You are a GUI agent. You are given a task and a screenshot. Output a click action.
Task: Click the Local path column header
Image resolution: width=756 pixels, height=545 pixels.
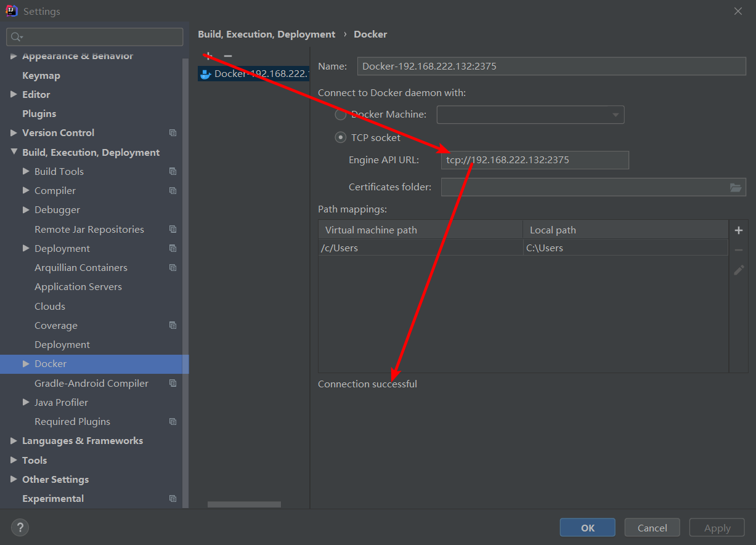point(625,230)
